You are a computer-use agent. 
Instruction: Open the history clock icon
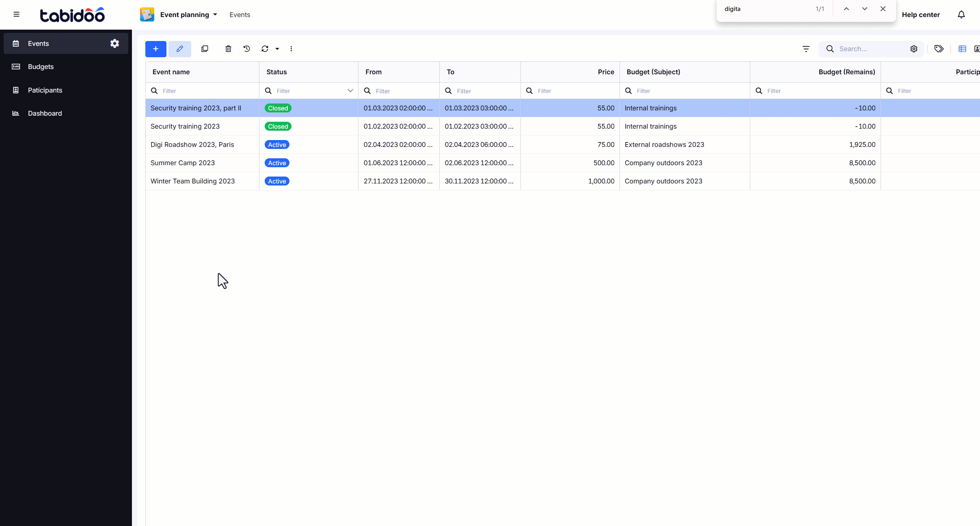click(246, 49)
